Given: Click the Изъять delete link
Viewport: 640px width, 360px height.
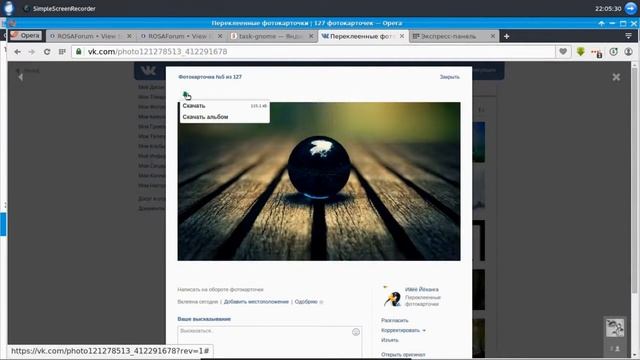Looking at the screenshot, I should tap(390, 340).
